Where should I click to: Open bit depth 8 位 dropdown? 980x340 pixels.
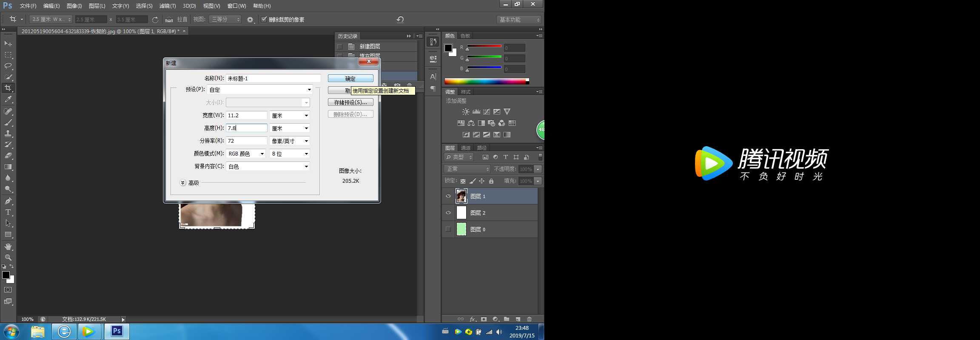pos(290,154)
